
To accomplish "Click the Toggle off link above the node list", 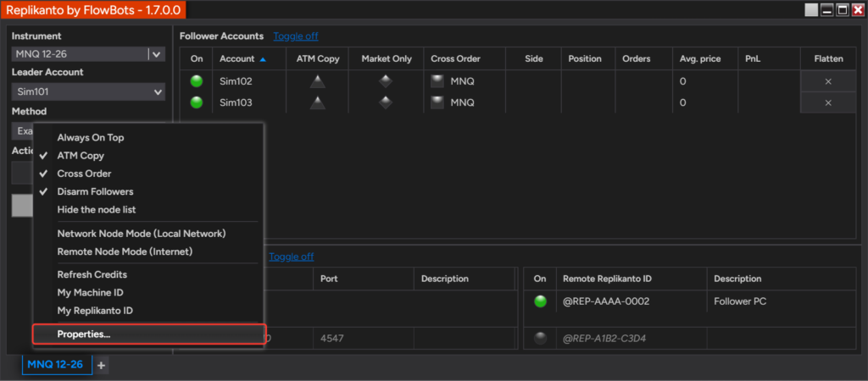I will pos(292,257).
